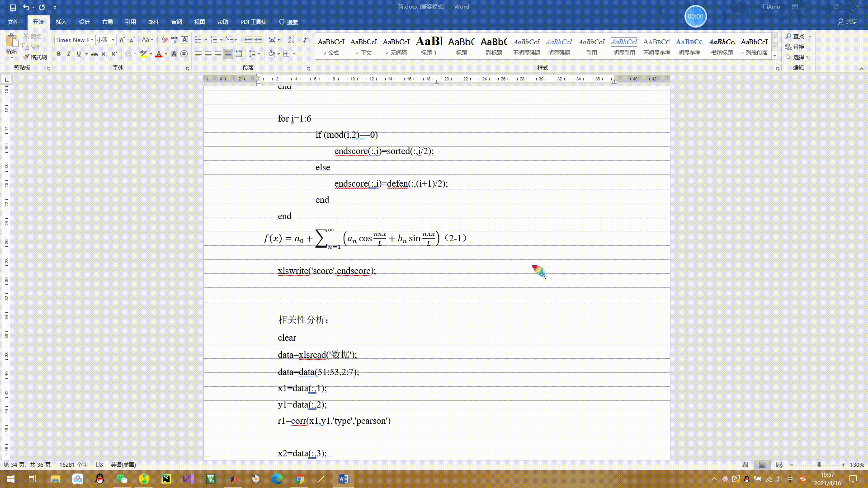Switch to the 审阅 (Review) tab
The image size is (868, 488).
[176, 22]
